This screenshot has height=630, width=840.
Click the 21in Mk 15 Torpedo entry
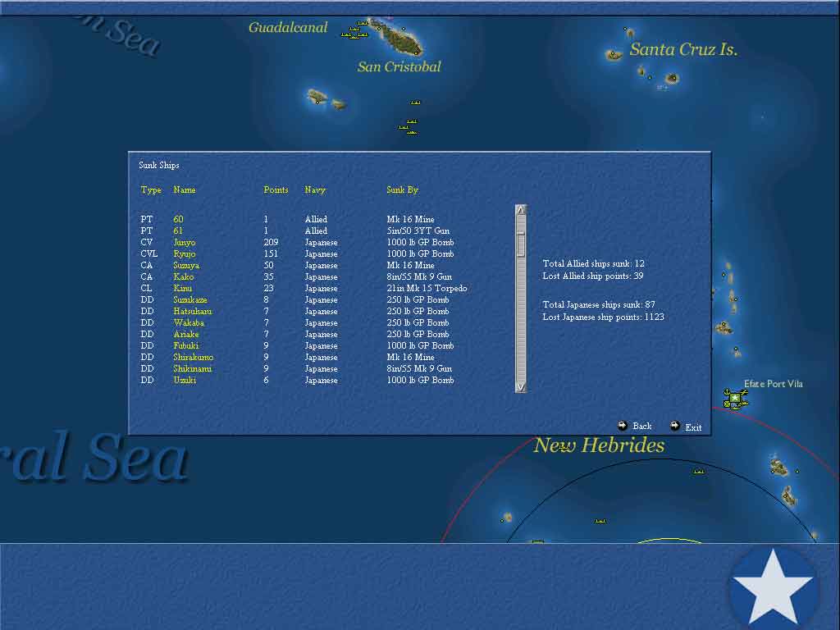[427, 288]
